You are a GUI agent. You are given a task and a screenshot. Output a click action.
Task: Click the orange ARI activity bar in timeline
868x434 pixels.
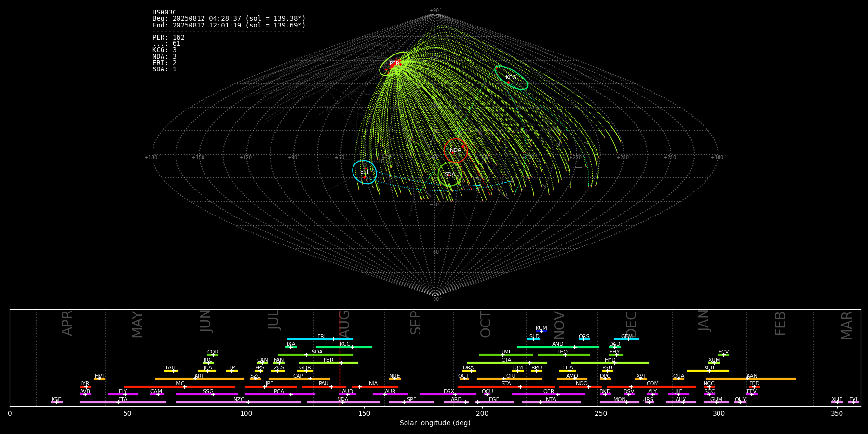point(200,379)
